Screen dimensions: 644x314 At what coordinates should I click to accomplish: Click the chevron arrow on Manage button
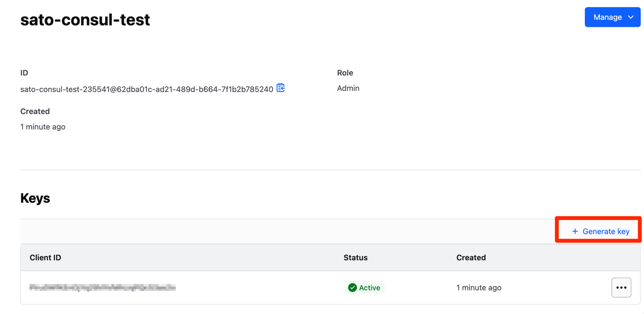(x=631, y=17)
